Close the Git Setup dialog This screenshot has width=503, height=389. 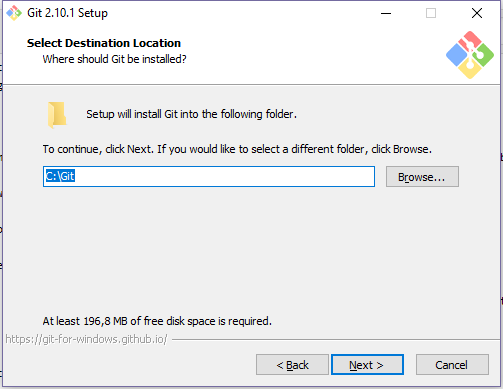pos(477,13)
